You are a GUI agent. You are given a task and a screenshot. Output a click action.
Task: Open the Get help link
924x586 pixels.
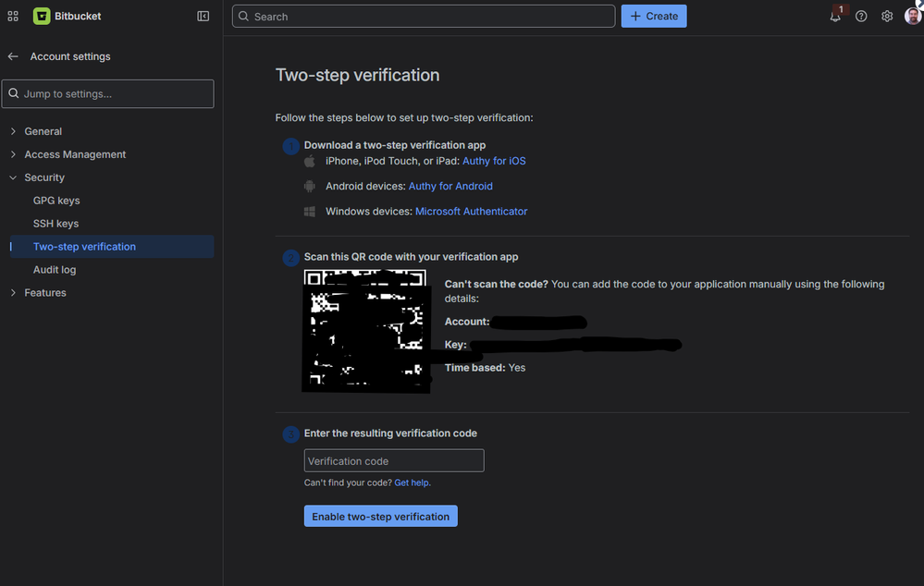pyautogui.click(x=413, y=482)
